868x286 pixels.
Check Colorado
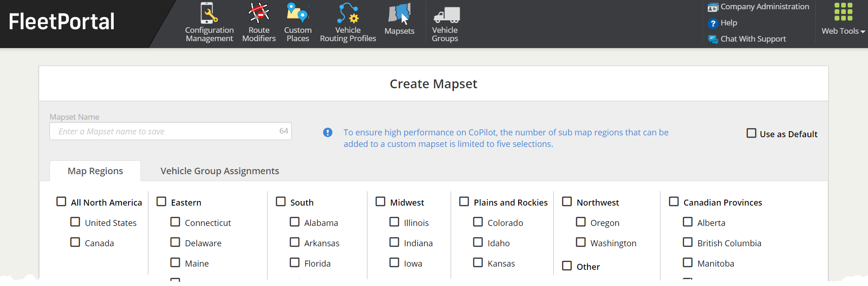point(478,222)
